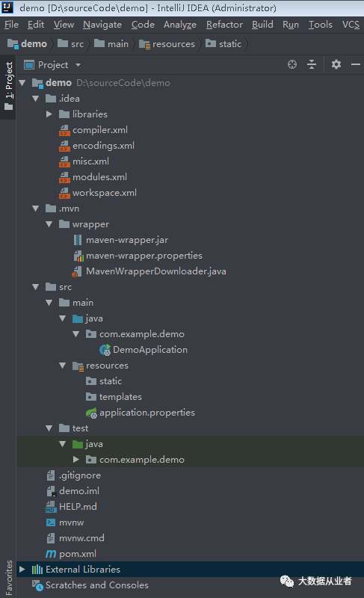Click the misc.xml file icon
Image resolution: width=364 pixels, height=598 pixels.
(64, 161)
